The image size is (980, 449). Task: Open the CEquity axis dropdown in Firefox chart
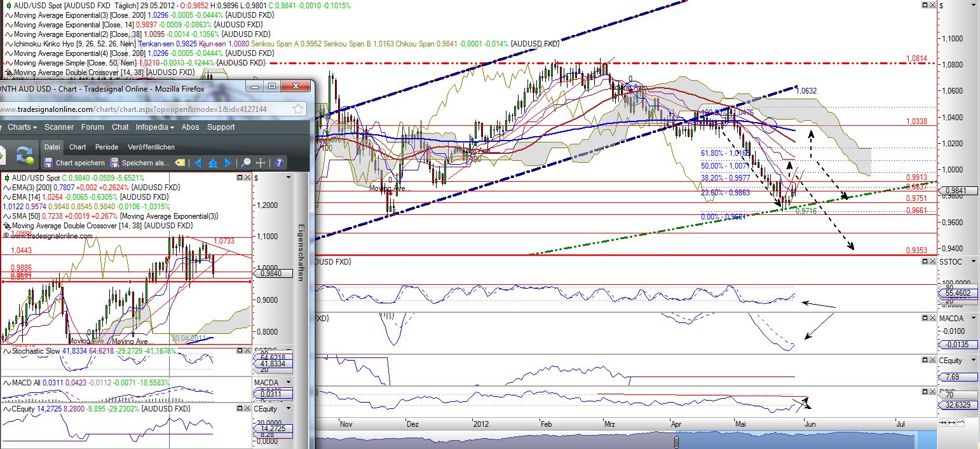tap(289, 408)
